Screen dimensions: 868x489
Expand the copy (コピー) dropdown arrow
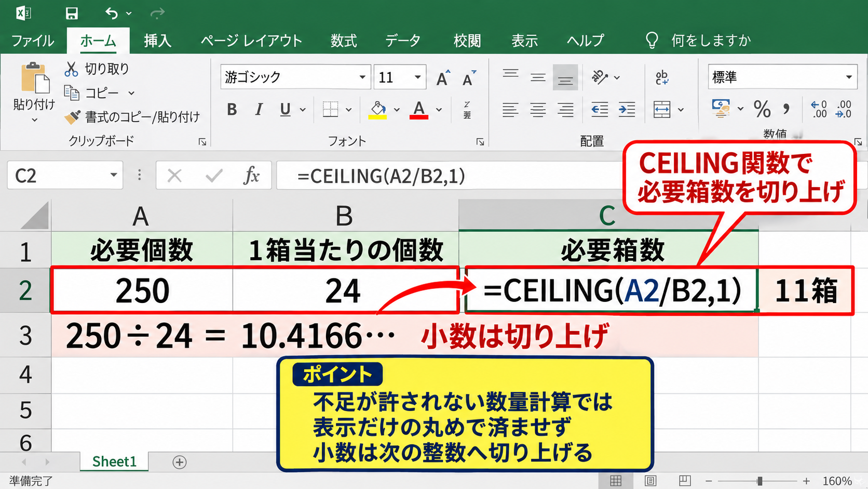click(x=131, y=93)
